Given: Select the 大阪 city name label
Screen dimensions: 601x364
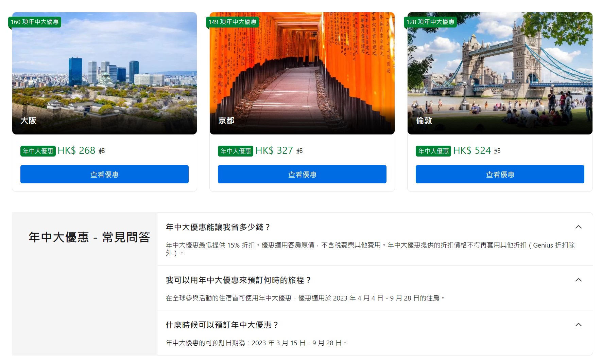Looking at the screenshot, I should [x=29, y=121].
